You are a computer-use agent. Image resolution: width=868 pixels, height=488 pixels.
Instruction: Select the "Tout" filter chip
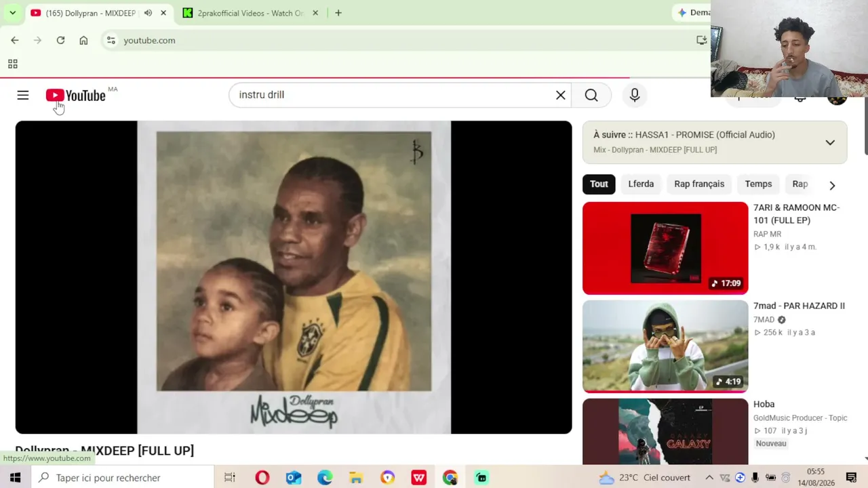coord(599,184)
